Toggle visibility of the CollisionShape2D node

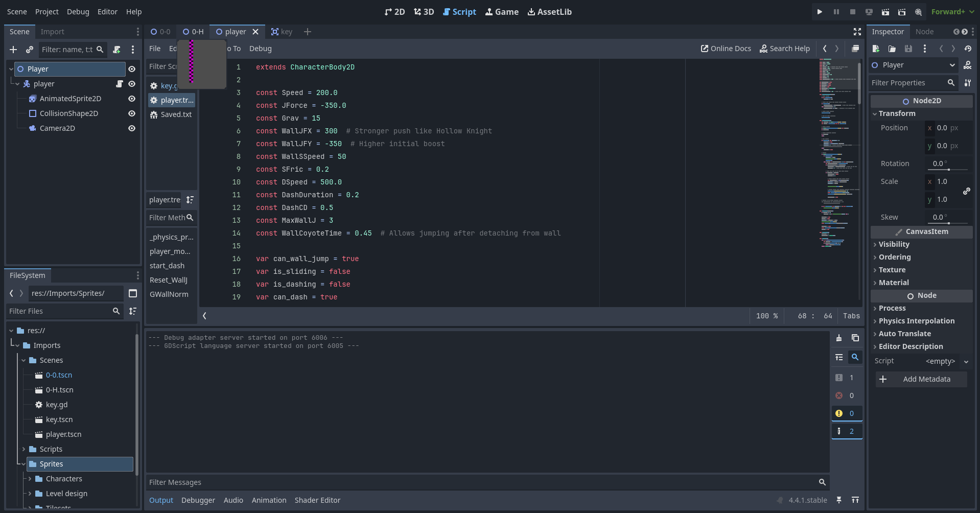click(132, 113)
